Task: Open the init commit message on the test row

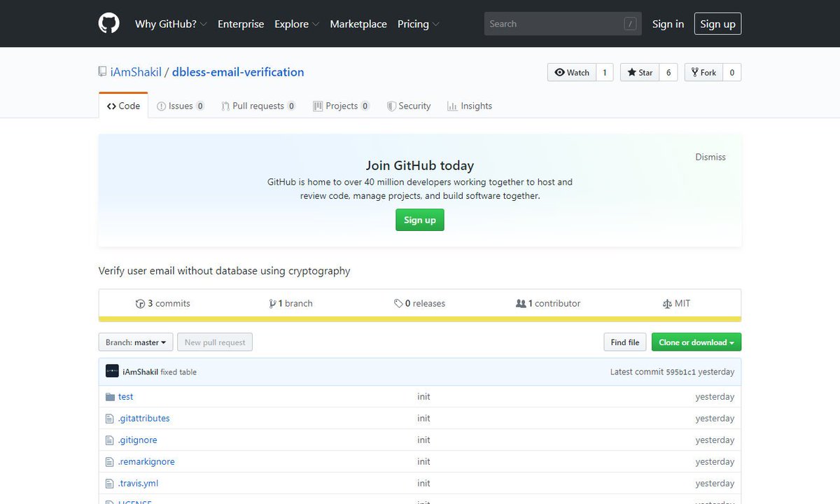Action: point(423,397)
